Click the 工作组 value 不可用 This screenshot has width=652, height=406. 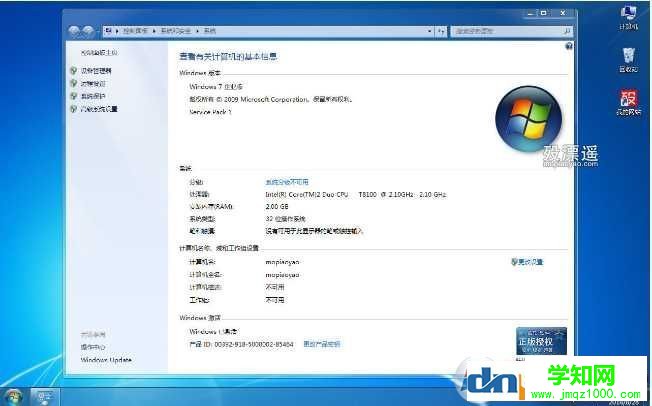(275, 300)
